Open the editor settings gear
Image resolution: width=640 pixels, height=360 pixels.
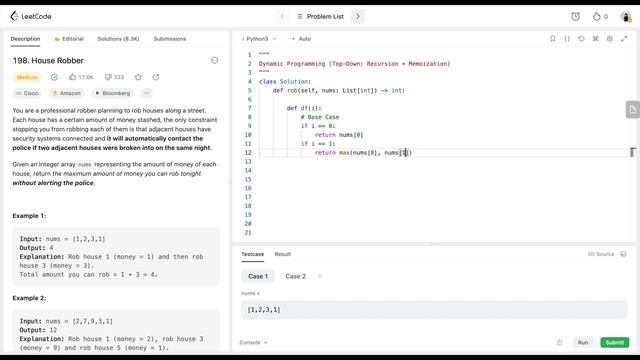point(610,39)
